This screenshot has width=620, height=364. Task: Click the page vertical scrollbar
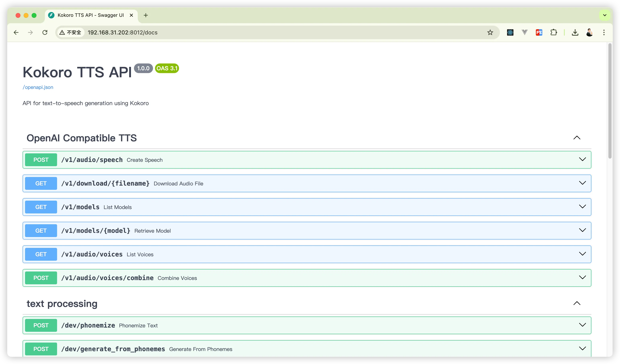click(610, 101)
